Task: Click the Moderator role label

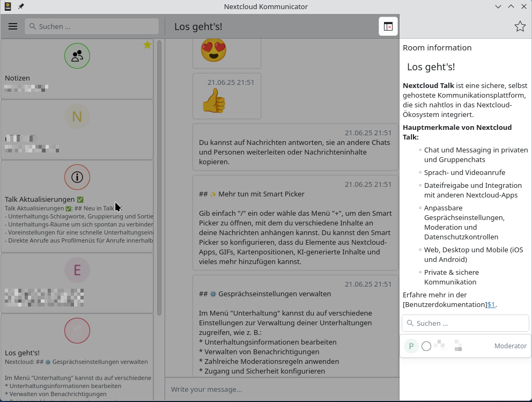Action: (511, 346)
